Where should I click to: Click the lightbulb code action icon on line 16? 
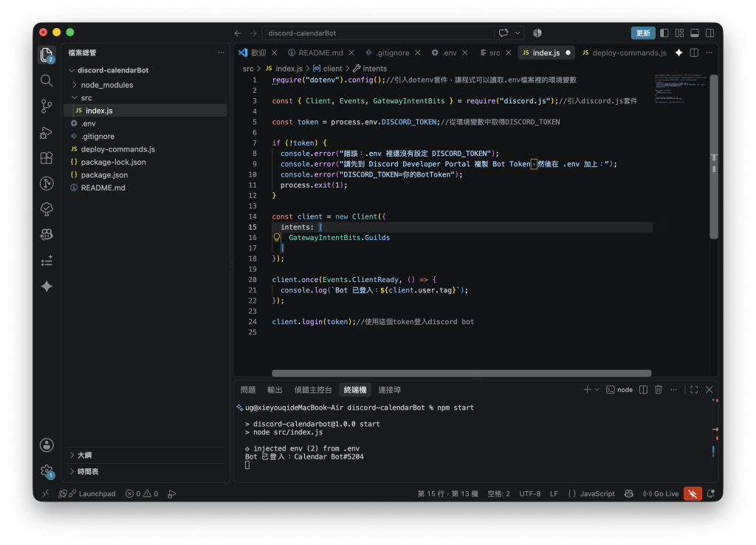277,237
